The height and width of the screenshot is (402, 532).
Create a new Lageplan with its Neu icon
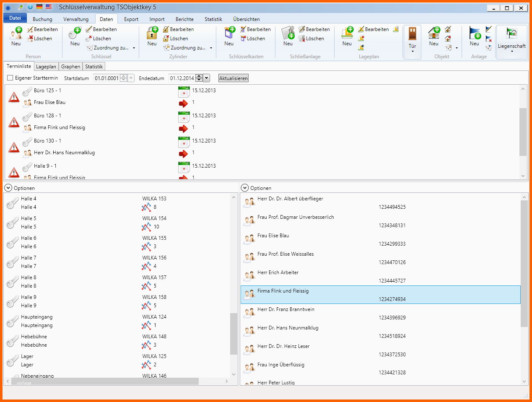coord(347,36)
